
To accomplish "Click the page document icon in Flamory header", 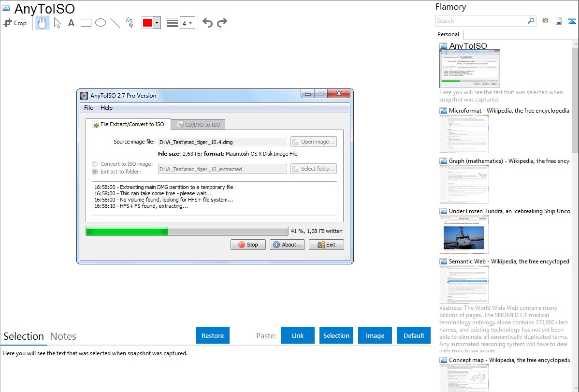I will pos(559,21).
